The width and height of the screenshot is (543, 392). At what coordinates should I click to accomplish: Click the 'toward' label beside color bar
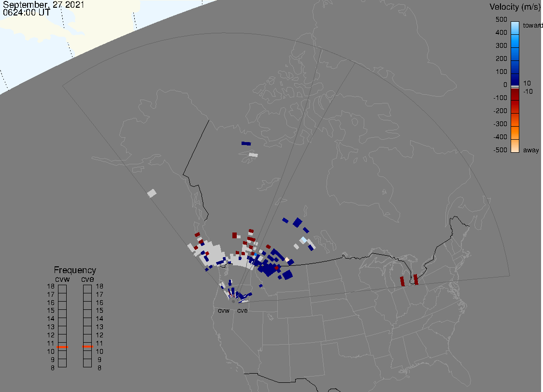[532, 25]
